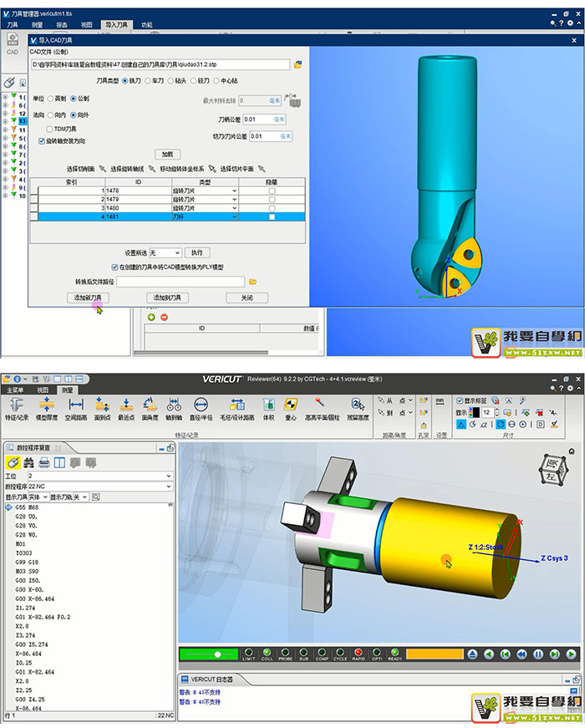Click the 选择切削面 pick arrow icon
Screen dimensions: 585x728
click(x=103, y=169)
